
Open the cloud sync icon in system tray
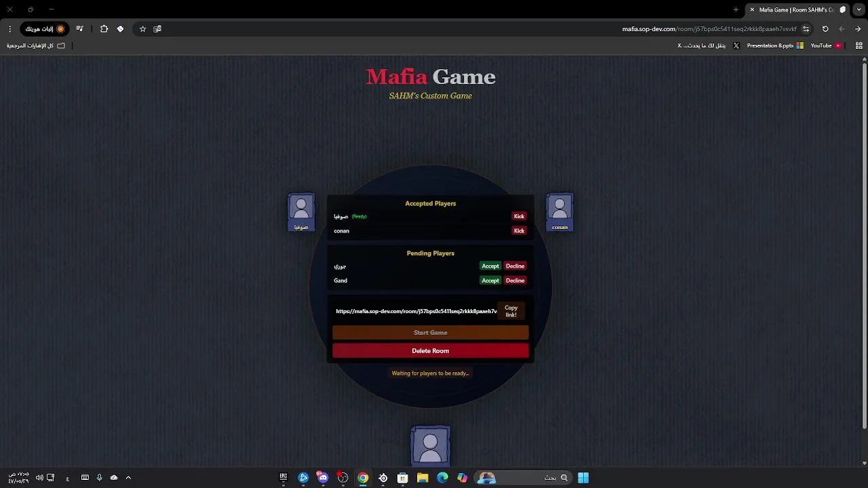114,478
